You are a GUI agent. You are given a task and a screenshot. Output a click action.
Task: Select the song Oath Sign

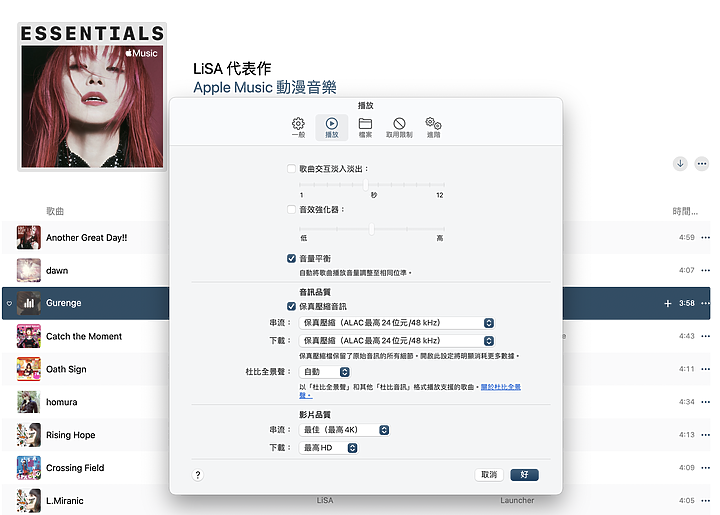pos(66,369)
